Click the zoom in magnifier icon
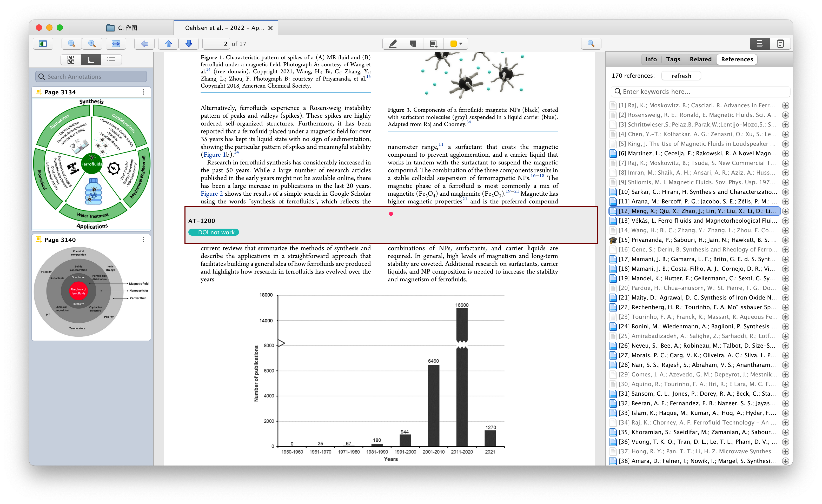 92,44
